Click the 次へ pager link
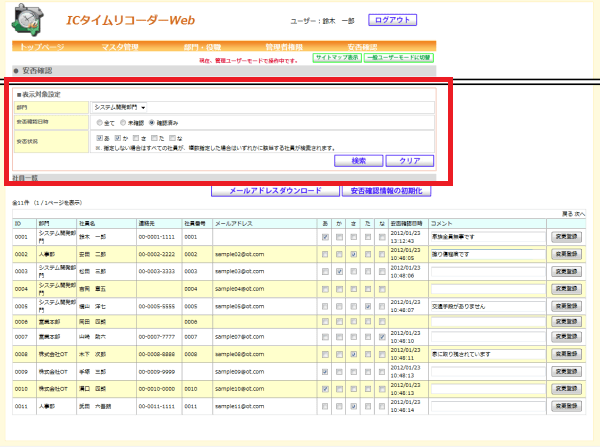Image resolution: width=600 pixels, height=447 pixels. [x=579, y=214]
